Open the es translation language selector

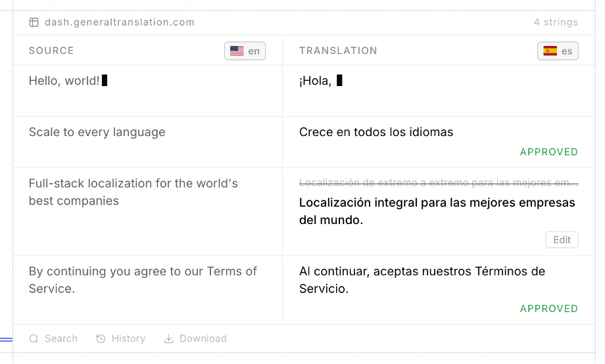click(x=558, y=51)
